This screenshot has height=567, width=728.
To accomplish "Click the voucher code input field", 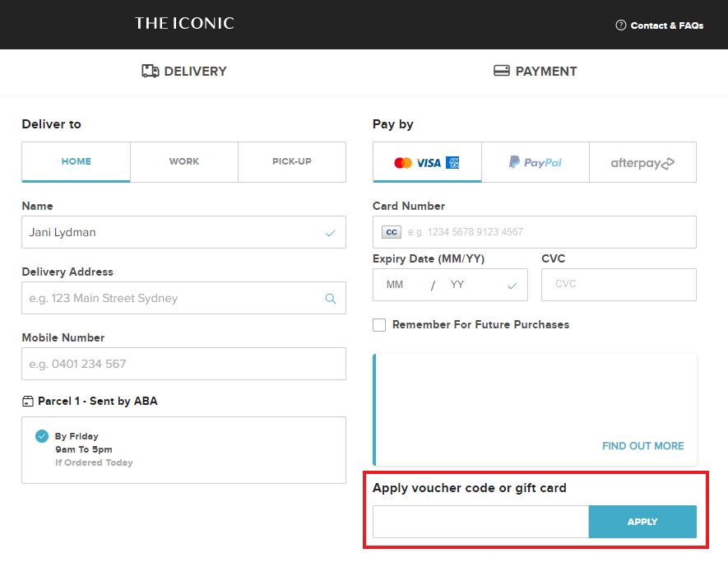I will [481, 522].
